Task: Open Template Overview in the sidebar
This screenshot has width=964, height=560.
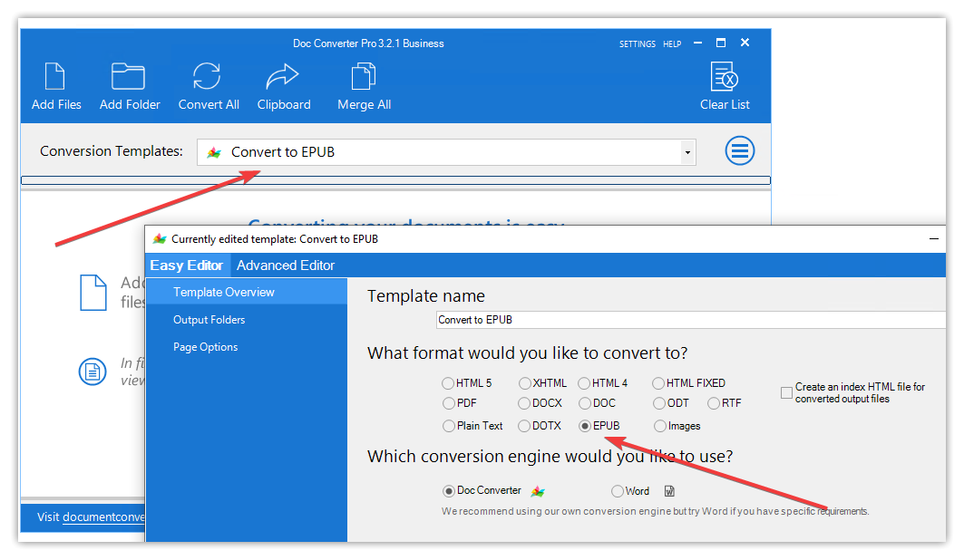Action: 247,292
